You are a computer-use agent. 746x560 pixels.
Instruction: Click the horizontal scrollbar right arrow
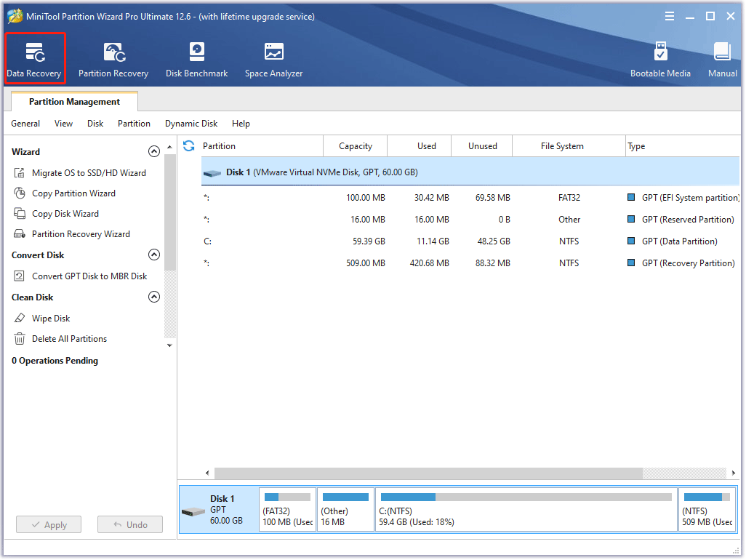click(734, 473)
